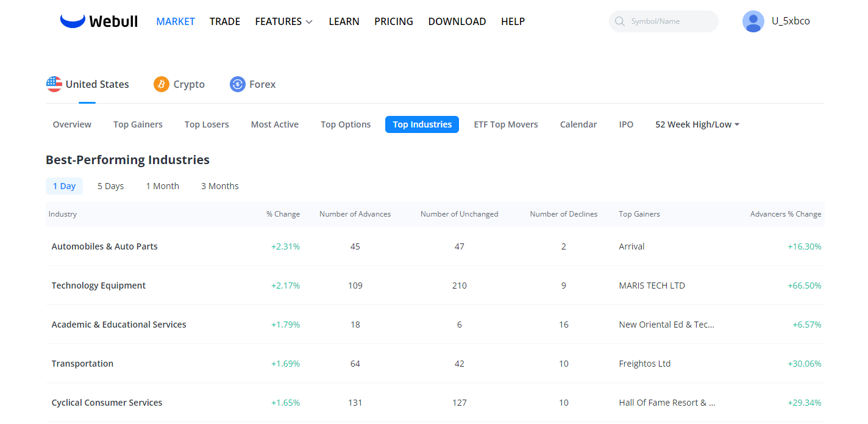868x424 pixels.
Task: Click the Number of Unchanged header
Action: 460,214
